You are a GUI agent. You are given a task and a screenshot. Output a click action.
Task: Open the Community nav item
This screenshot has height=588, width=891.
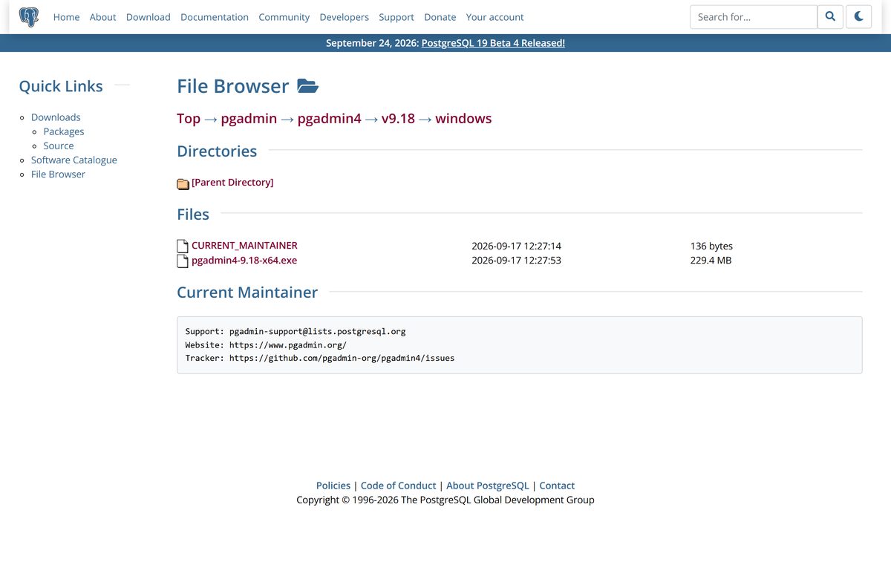[x=284, y=17]
